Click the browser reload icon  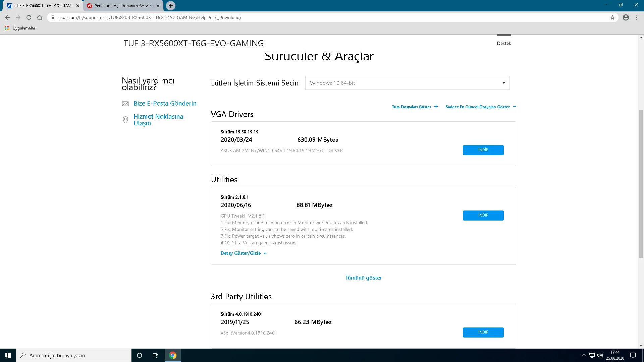(x=29, y=17)
